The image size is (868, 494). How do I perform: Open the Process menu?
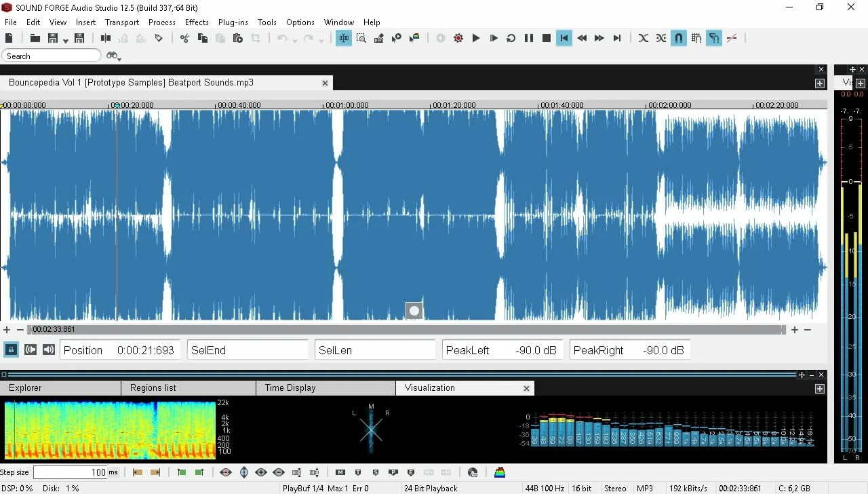tap(162, 22)
